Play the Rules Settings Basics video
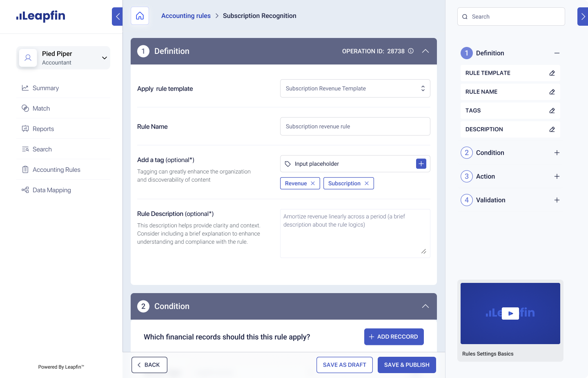This screenshot has width=588, height=378. 510,313
